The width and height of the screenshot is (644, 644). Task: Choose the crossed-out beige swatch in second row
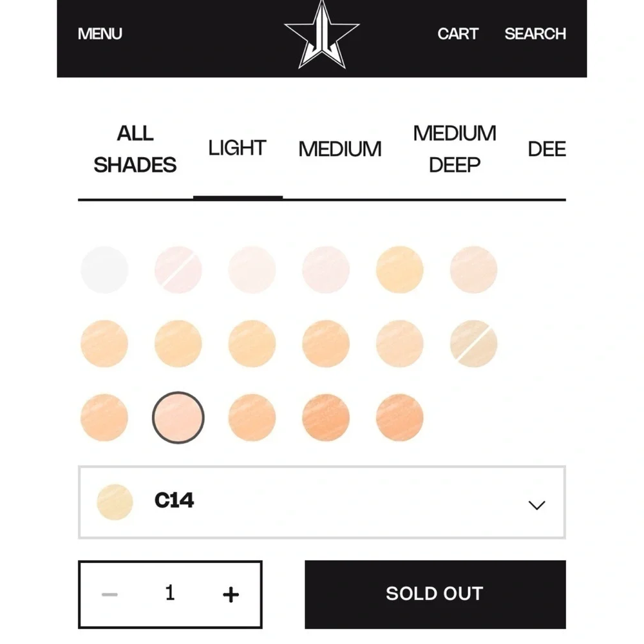pyautogui.click(x=473, y=344)
